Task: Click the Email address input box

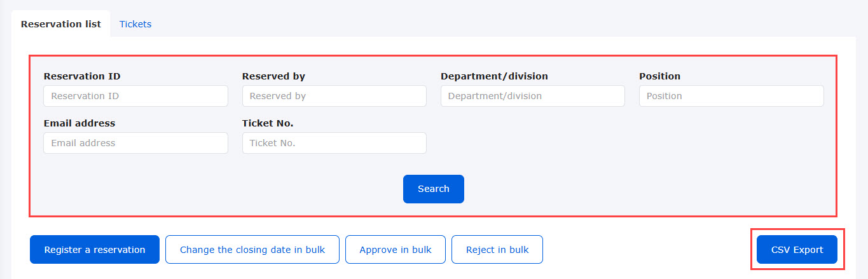Action: point(135,143)
